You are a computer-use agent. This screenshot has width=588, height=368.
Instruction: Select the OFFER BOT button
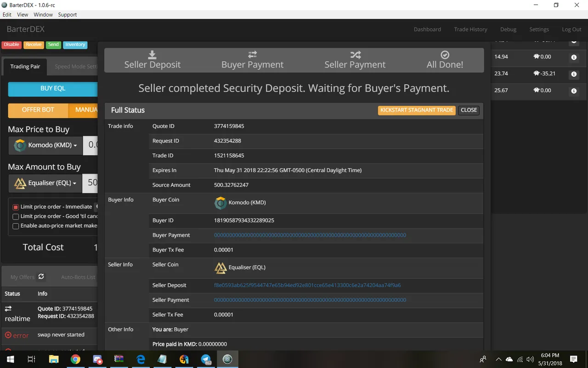coord(38,110)
